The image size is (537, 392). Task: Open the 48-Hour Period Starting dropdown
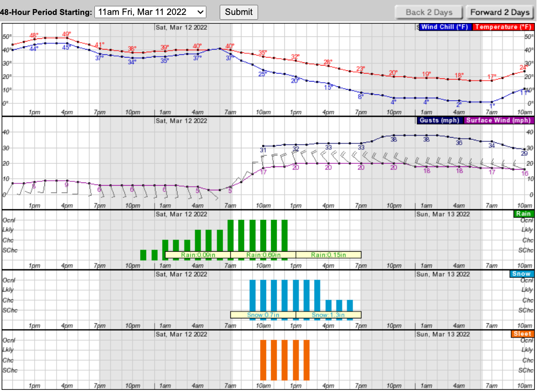pyautogui.click(x=150, y=12)
